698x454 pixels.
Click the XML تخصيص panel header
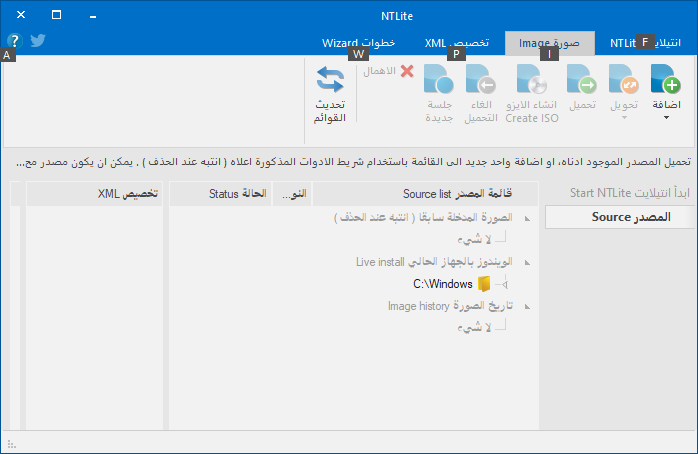tap(94, 194)
